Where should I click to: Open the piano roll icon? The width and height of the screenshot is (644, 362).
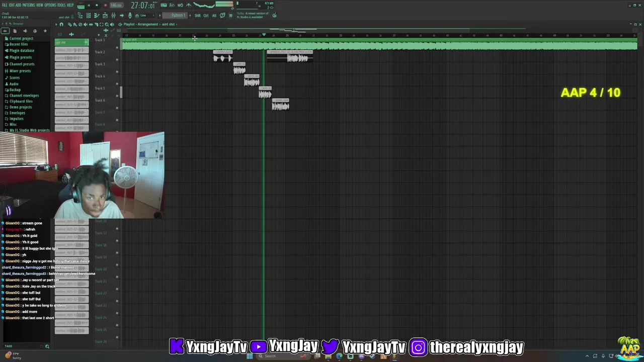pos(97,16)
